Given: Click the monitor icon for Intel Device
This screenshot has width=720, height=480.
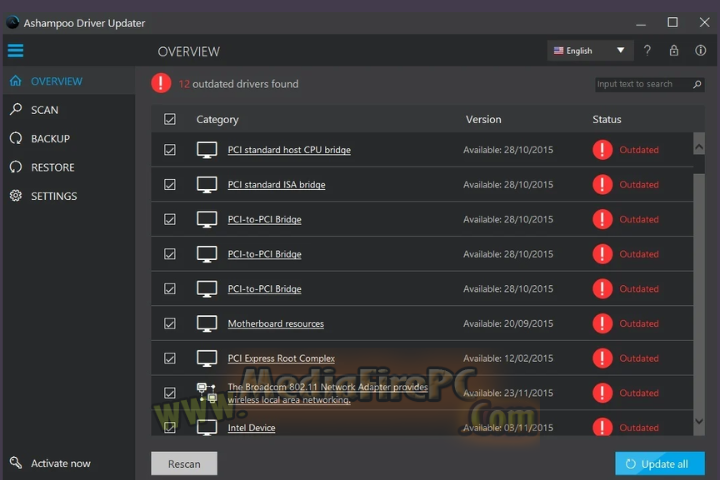Looking at the screenshot, I should [207, 427].
